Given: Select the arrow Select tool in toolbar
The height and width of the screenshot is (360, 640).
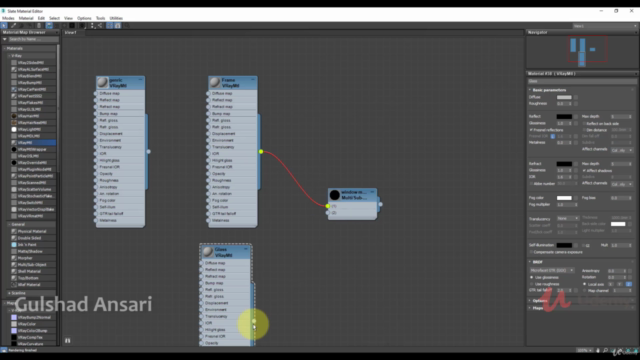Looking at the screenshot, I should click(4, 25).
